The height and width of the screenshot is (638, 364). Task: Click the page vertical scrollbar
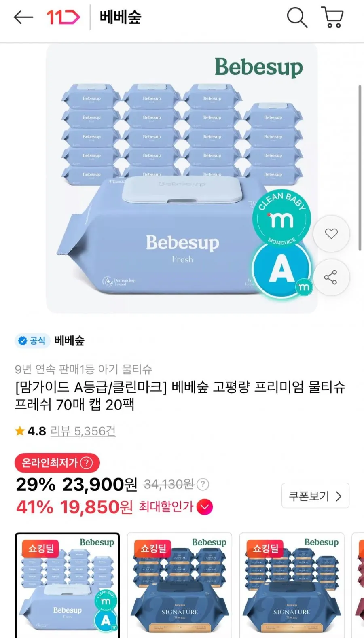point(360,168)
